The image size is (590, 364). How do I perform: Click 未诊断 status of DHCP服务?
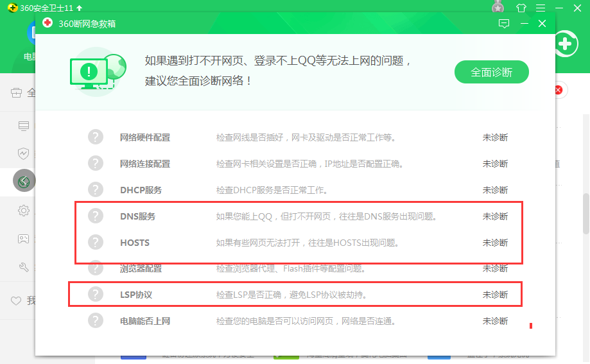(495, 190)
